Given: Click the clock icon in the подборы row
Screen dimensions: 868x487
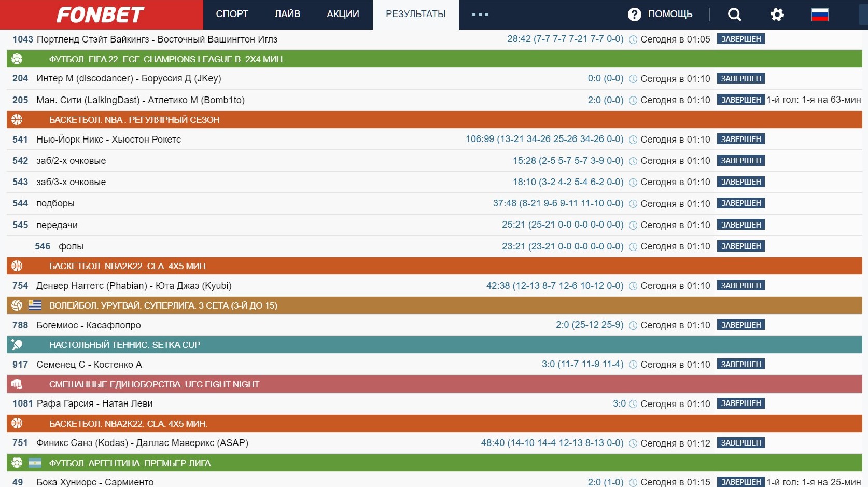Looking at the screenshot, I should click(633, 204).
